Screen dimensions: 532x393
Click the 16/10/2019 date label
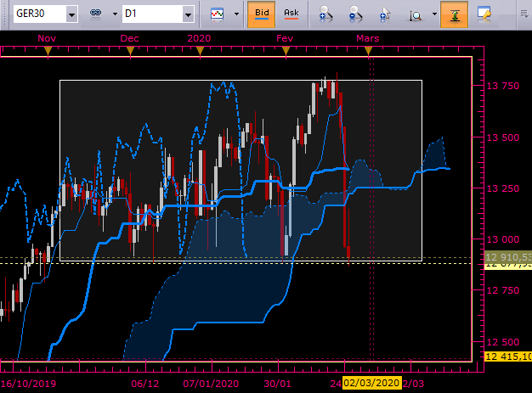coord(29,384)
